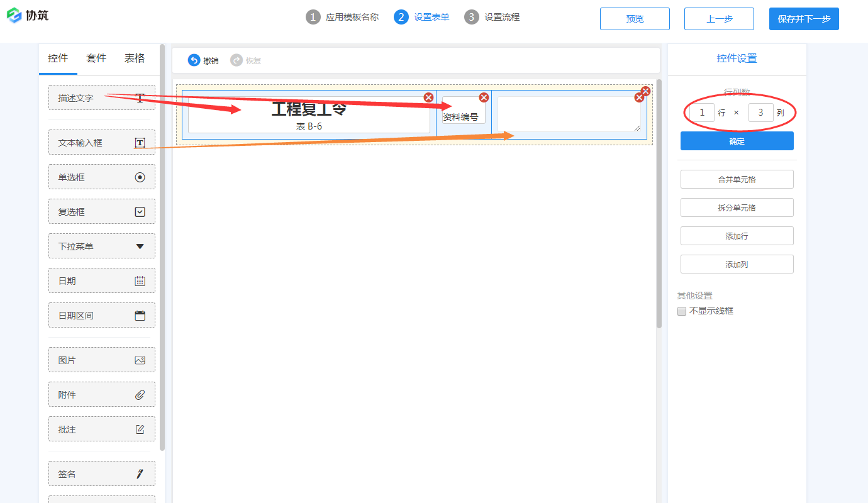Click the row count input field

(x=701, y=113)
